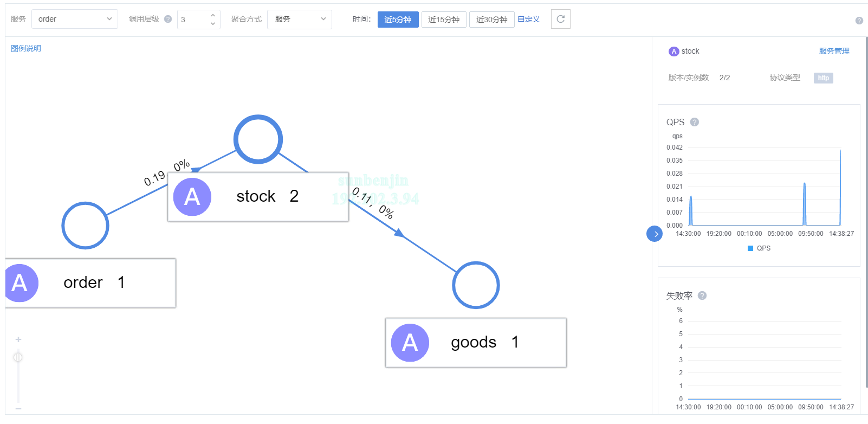Click the refresh icon button
This screenshot has height=424, width=868.
(x=560, y=19)
